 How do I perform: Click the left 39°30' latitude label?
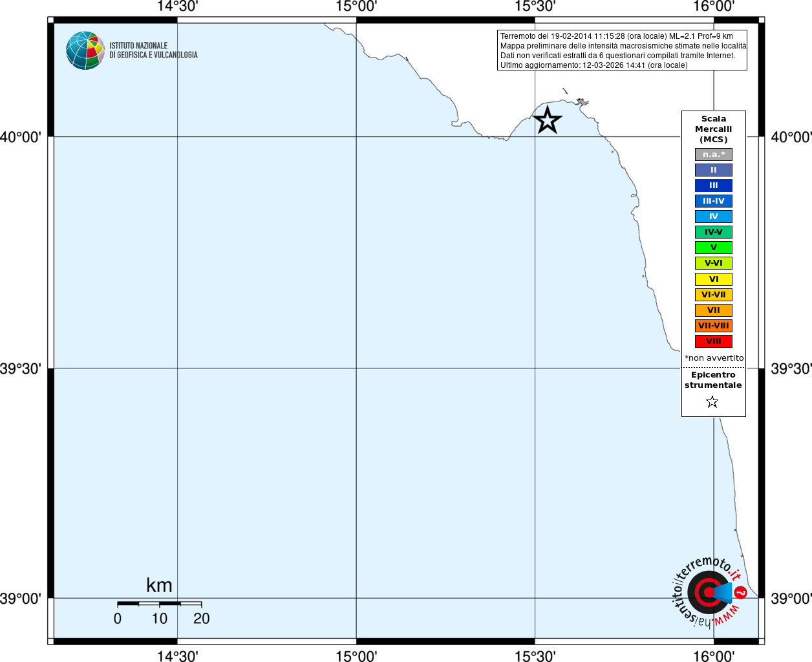[21, 368]
